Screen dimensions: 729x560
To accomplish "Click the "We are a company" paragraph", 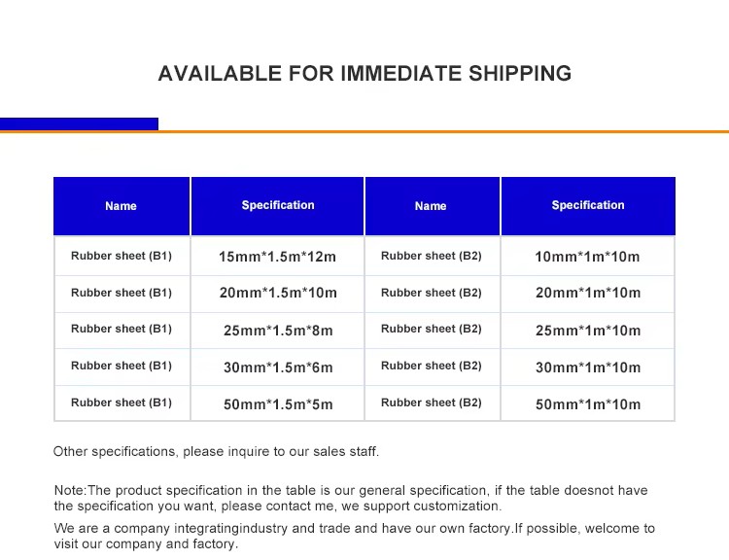I will pyautogui.click(x=354, y=536).
